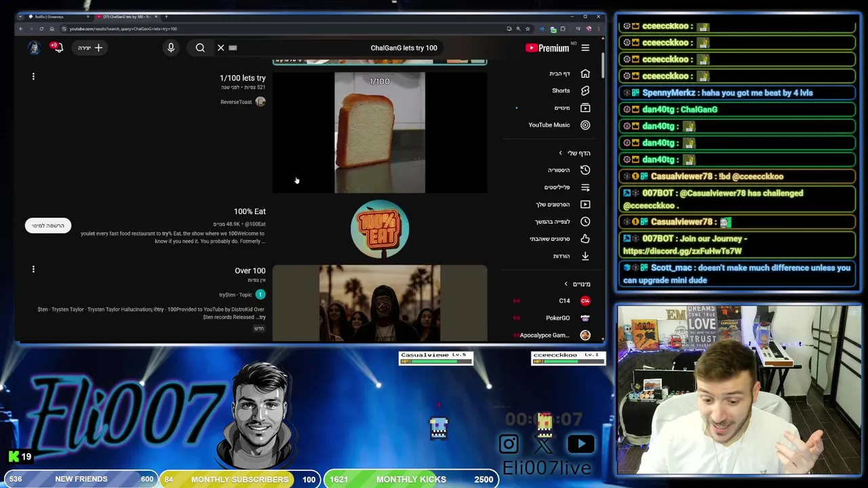Open Watch later clock icon

[585, 222]
